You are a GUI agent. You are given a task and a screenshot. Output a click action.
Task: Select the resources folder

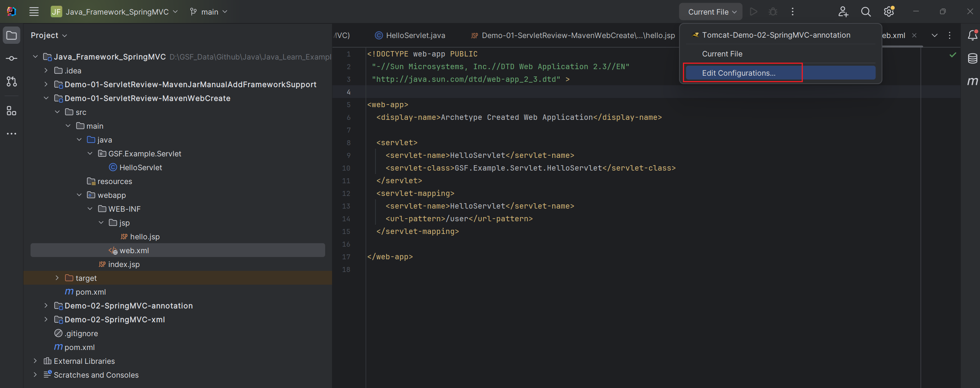110,181
